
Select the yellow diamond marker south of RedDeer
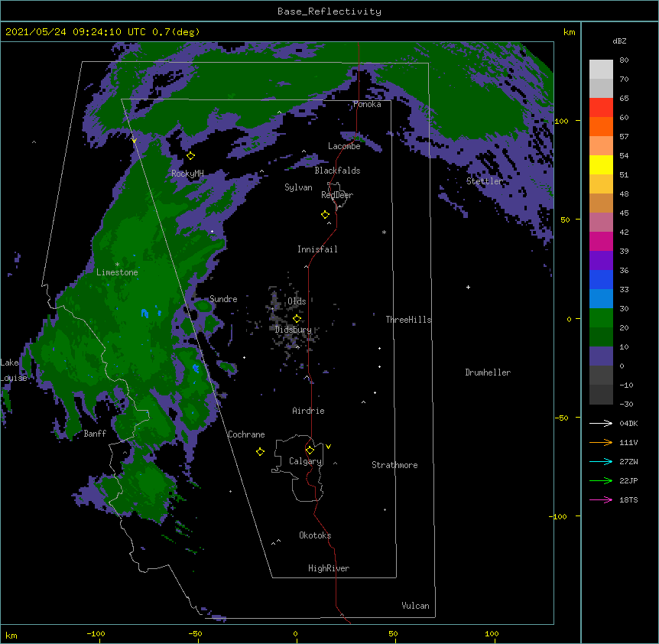326,215
